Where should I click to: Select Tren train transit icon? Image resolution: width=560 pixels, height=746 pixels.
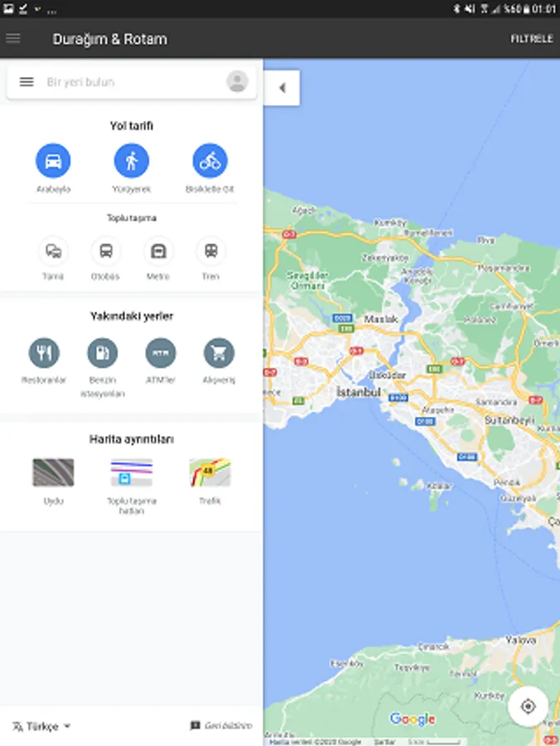pos(211,250)
